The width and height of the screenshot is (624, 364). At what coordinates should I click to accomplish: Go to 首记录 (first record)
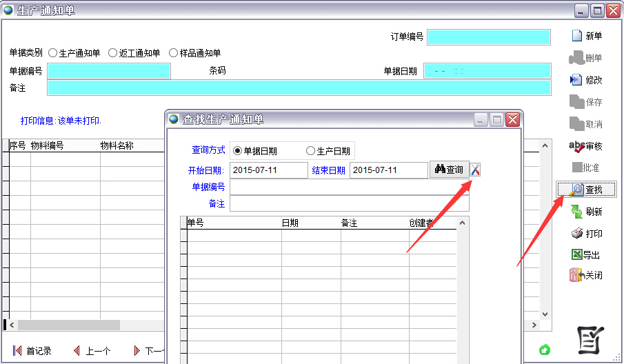click(x=18, y=351)
